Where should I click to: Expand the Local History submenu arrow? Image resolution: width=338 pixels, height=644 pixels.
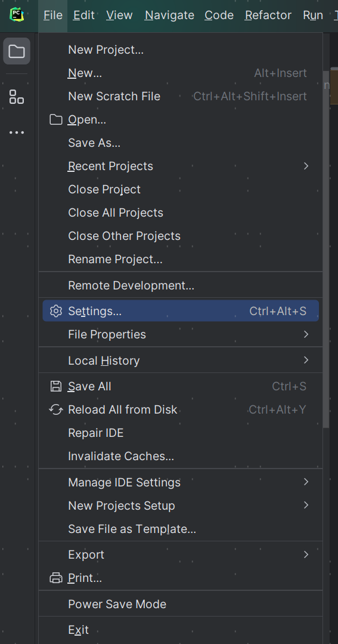click(x=306, y=360)
